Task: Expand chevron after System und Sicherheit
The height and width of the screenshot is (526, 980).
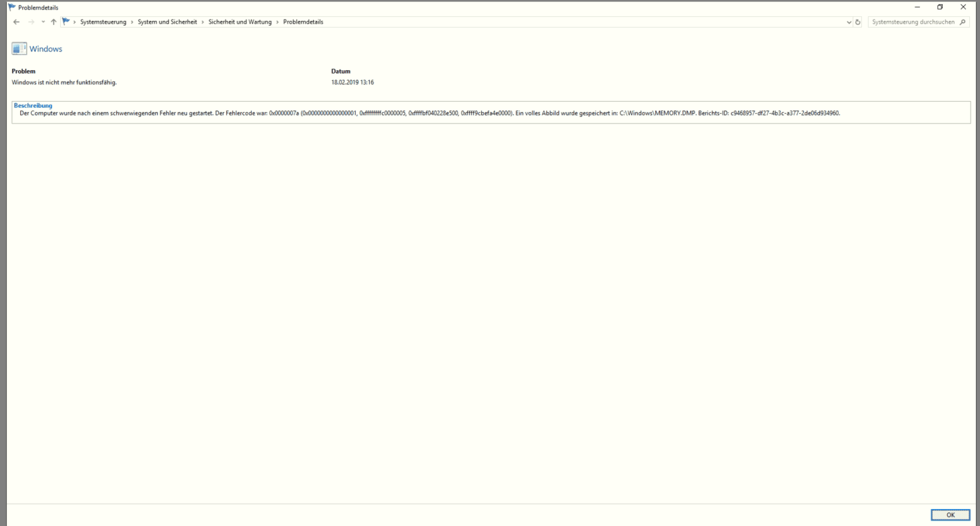Action: point(203,22)
